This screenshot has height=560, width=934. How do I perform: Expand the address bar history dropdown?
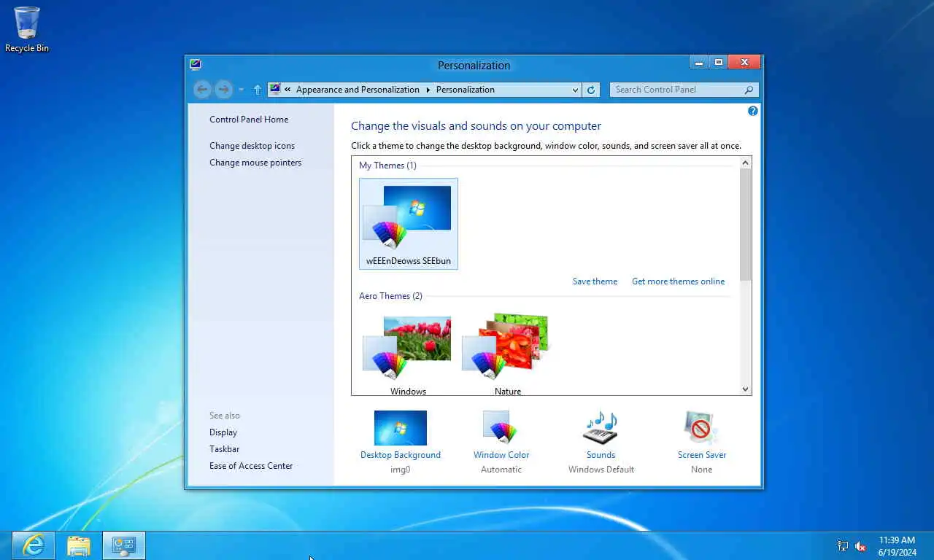pyautogui.click(x=575, y=90)
